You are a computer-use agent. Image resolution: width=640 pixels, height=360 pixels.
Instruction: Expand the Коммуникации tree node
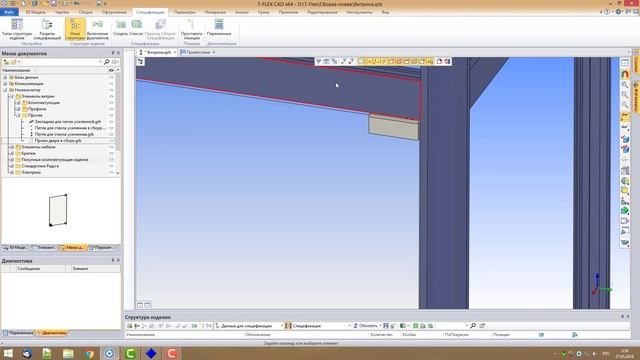pos(5,84)
